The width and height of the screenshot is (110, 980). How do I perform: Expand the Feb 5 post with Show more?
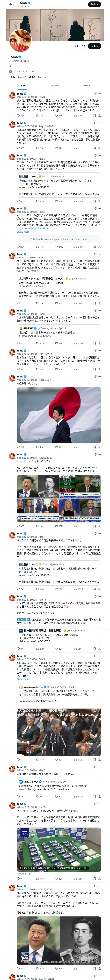tap(23, 232)
